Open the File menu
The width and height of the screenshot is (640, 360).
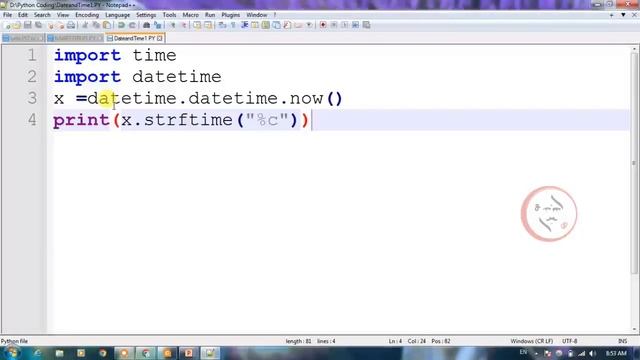(7, 15)
